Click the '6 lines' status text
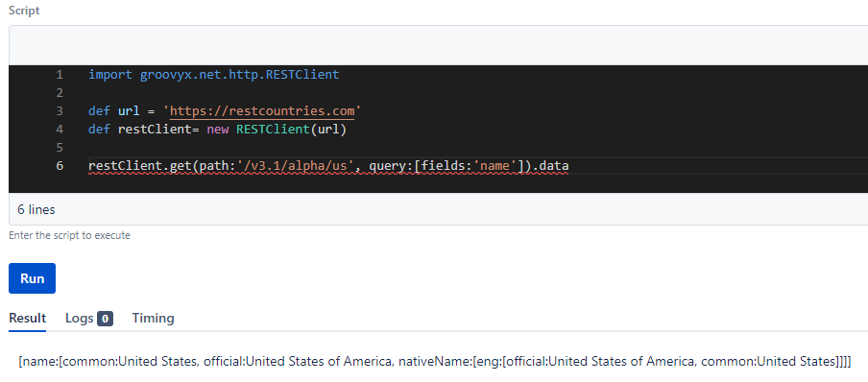Screen dimensions: 868x382 (x=36, y=210)
